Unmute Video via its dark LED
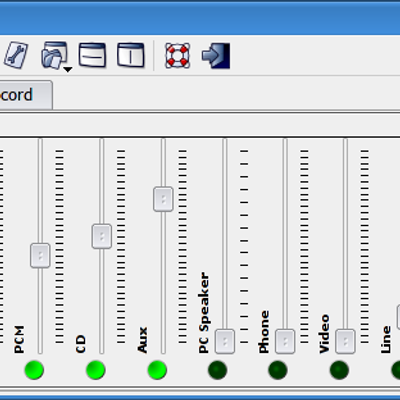 tap(339, 370)
